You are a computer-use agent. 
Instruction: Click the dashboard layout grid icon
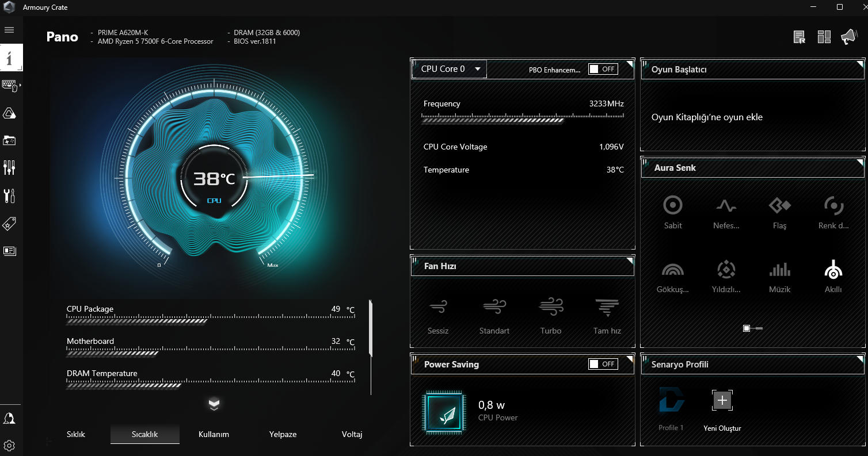coord(824,37)
